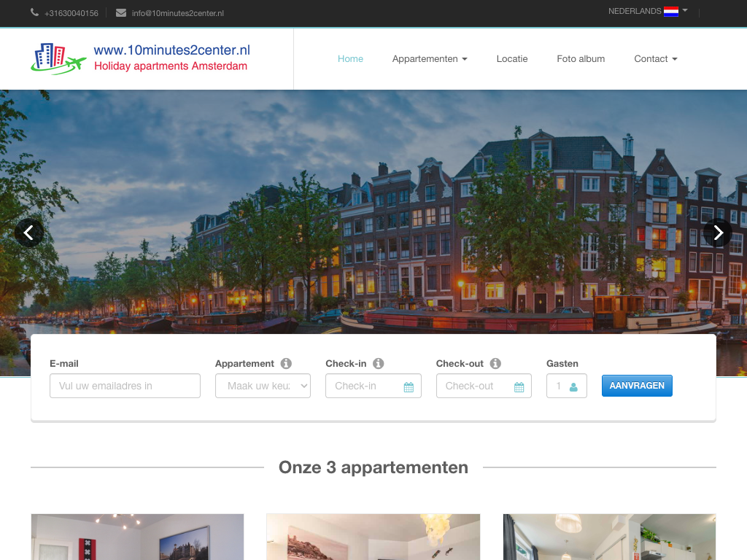Click info icon next to Check-in label
The image size is (747, 560).
click(x=378, y=363)
